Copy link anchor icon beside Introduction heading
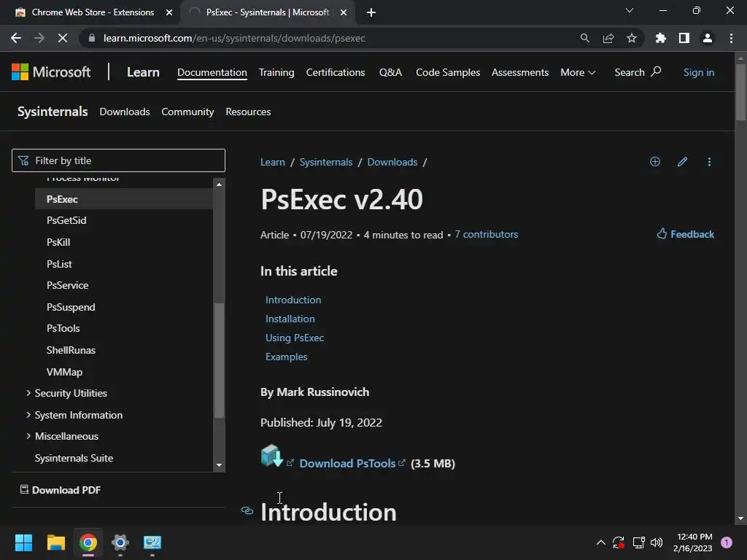 [247, 510]
